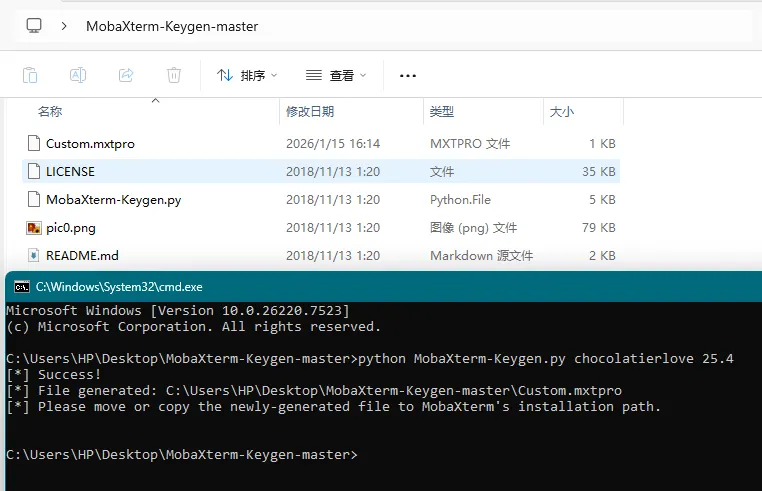This screenshot has width=762, height=491.
Task: Click the README.md file icon
Action: click(x=33, y=256)
